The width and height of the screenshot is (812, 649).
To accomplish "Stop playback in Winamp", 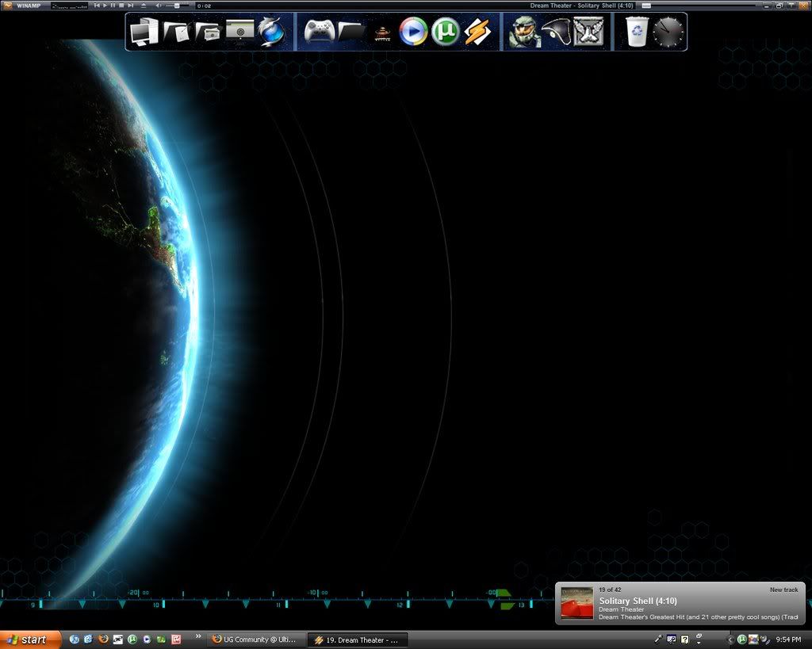I will (x=121, y=6).
